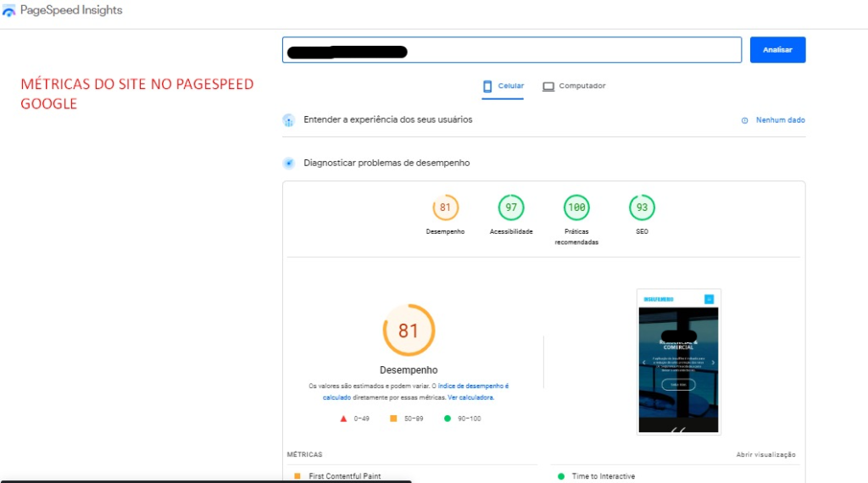Jump to Práticas recomendadas gauge 100
Screen dimensions: 868x483
[576, 208]
